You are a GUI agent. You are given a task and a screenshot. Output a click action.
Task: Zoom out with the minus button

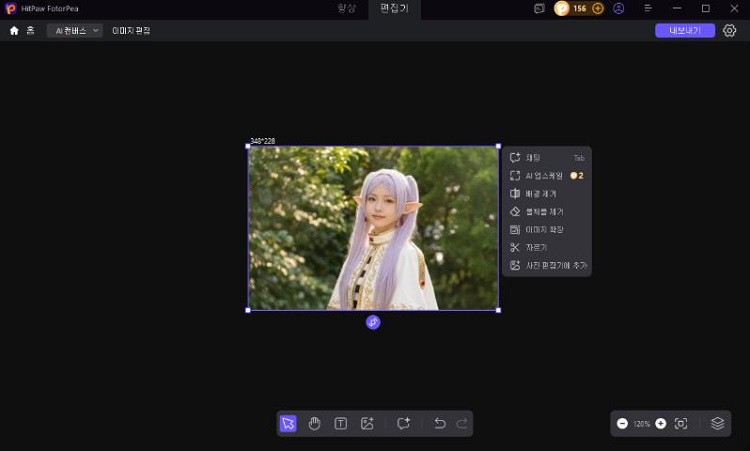tap(622, 423)
